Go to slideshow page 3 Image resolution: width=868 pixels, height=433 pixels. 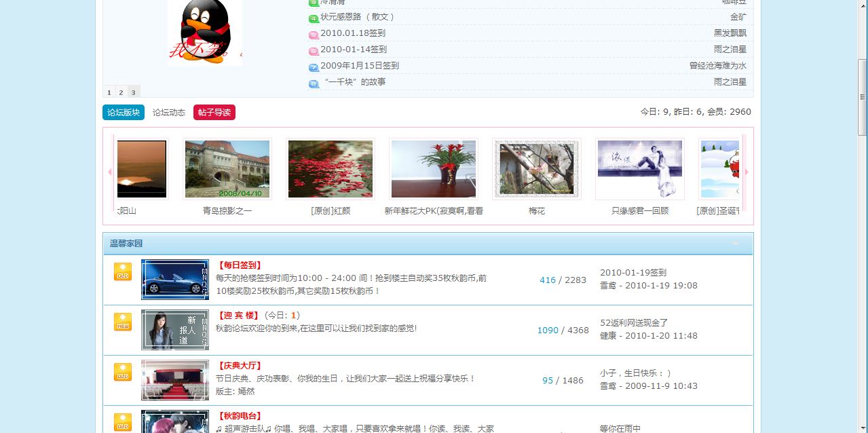tap(133, 92)
